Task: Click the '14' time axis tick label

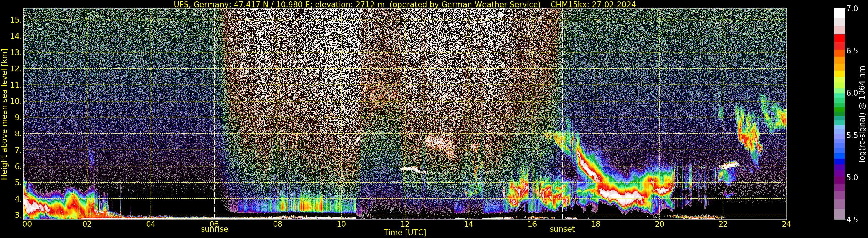Action: click(x=468, y=224)
